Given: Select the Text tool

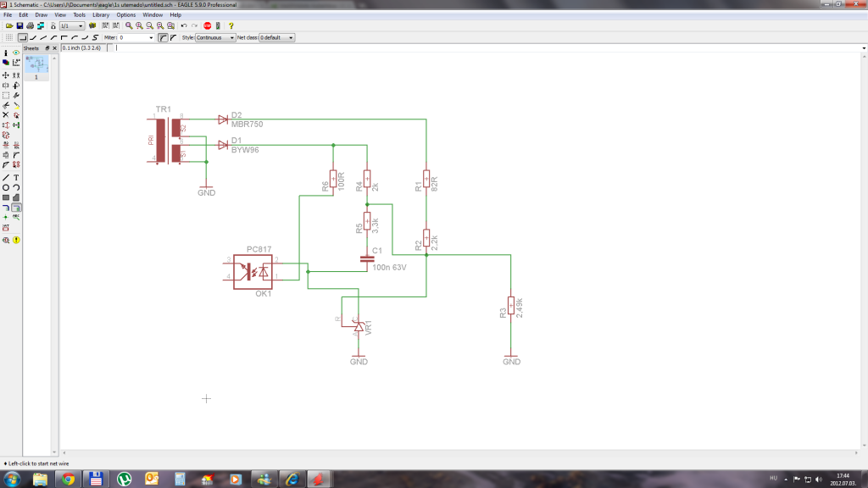Looking at the screenshot, I should click(x=16, y=178).
